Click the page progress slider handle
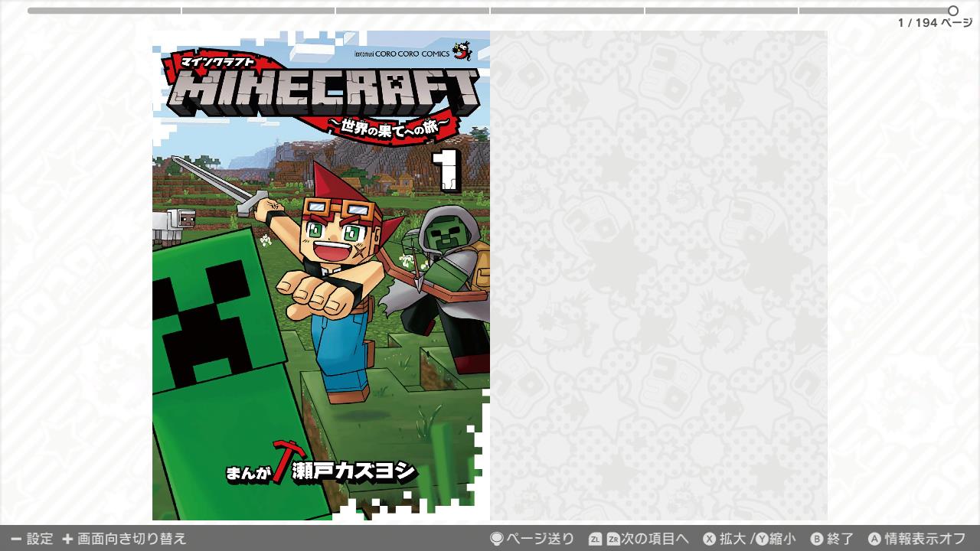Viewport: 980px width, 551px height. pyautogui.click(x=953, y=11)
